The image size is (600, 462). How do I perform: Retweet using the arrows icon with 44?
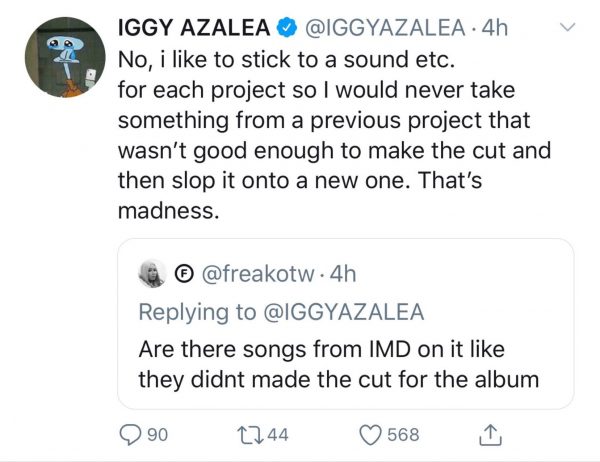click(250, 436)
